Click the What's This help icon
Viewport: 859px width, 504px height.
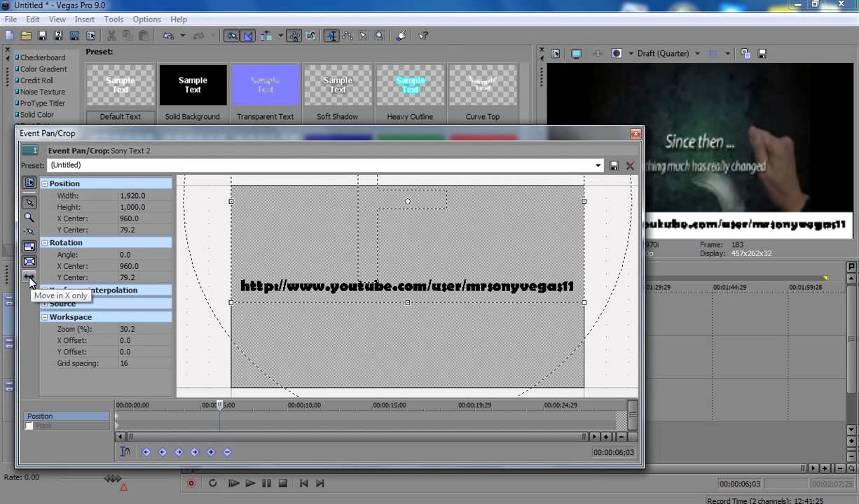click(x=423, y=36)
